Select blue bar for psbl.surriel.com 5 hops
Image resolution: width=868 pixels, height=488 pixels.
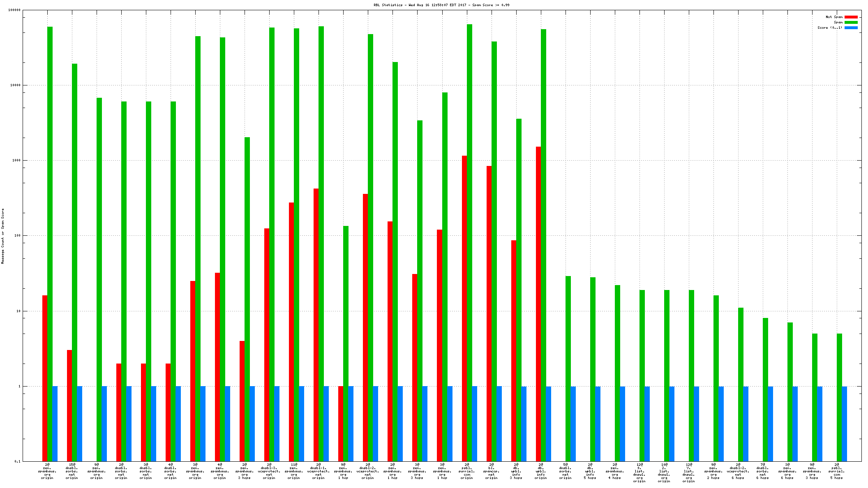(x=844, y=424)
